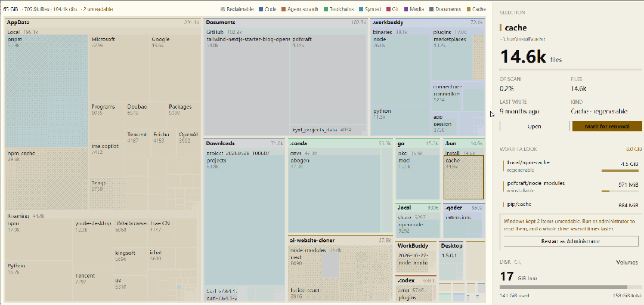This screenshot has height=305, width=644.
Task: Select the pdfcraft treemap block
Action: pos(329,79)
